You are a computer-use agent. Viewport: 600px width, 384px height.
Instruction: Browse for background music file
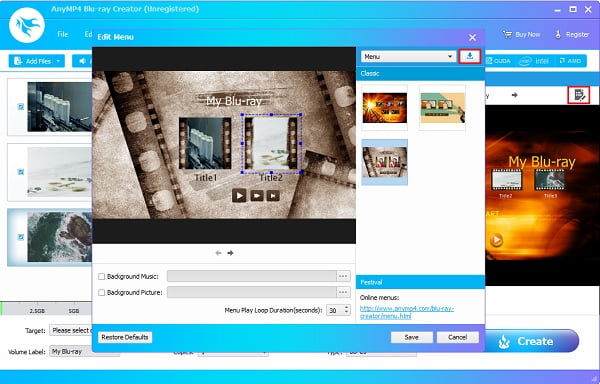(343, 276)
